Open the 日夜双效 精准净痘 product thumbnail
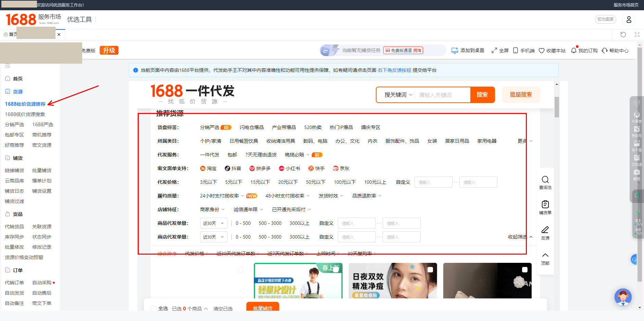This screenshot has height=321, width=644. coord(393,281)
